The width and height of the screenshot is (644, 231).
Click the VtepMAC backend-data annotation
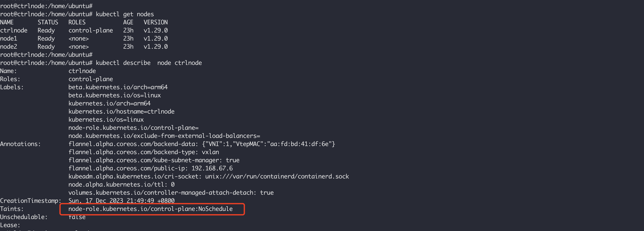[201, 144]
